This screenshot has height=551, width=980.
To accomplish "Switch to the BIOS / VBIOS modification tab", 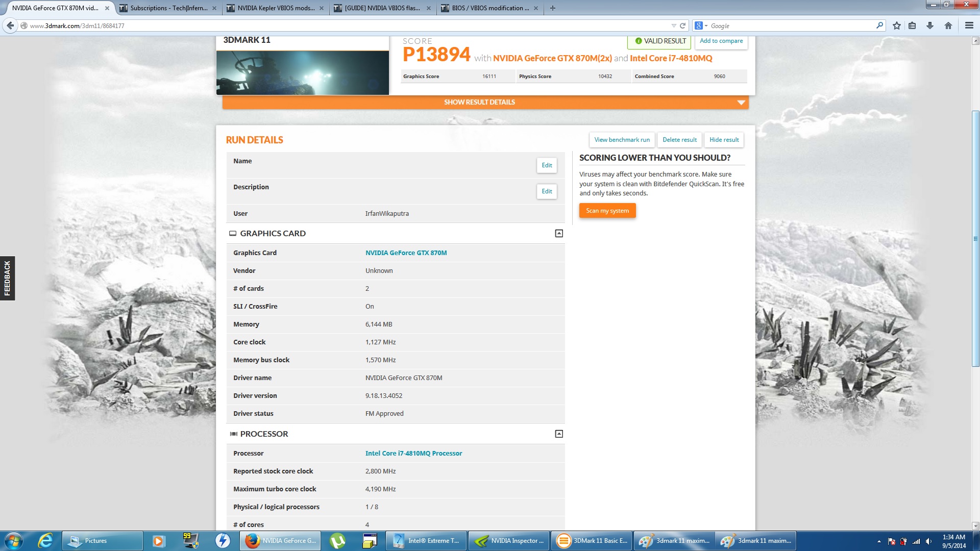I will (490, 8).
